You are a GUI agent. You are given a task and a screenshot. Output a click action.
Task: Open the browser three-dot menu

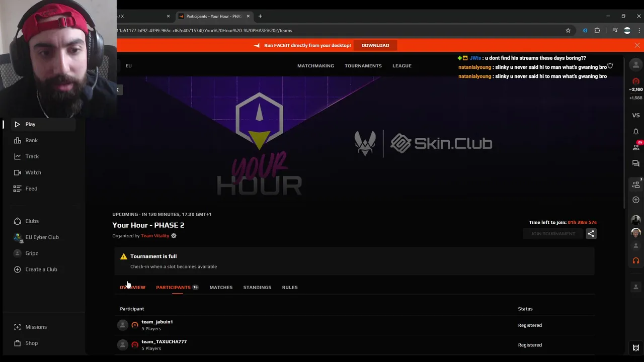coord(638,31)
